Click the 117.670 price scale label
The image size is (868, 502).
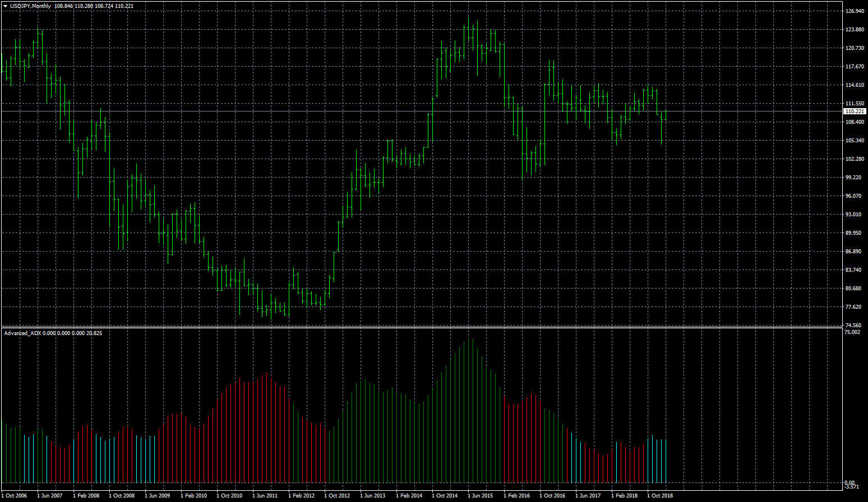(855, 67)
